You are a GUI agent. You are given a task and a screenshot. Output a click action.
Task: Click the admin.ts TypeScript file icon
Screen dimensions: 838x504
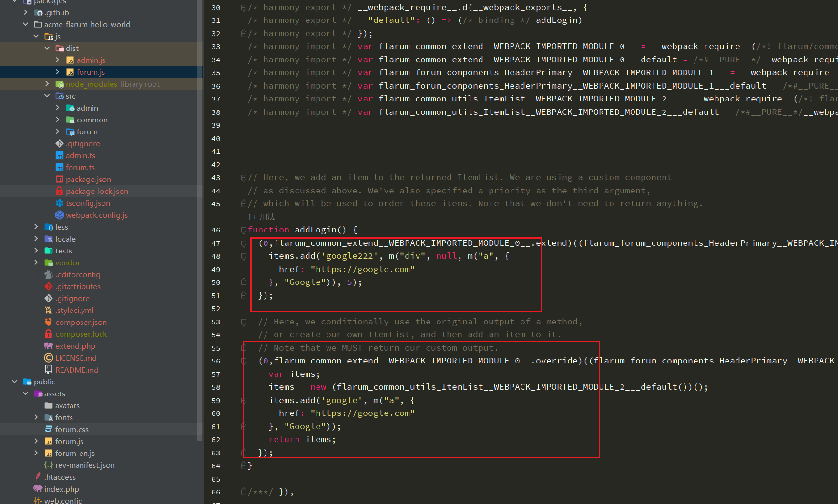point(60,155)
